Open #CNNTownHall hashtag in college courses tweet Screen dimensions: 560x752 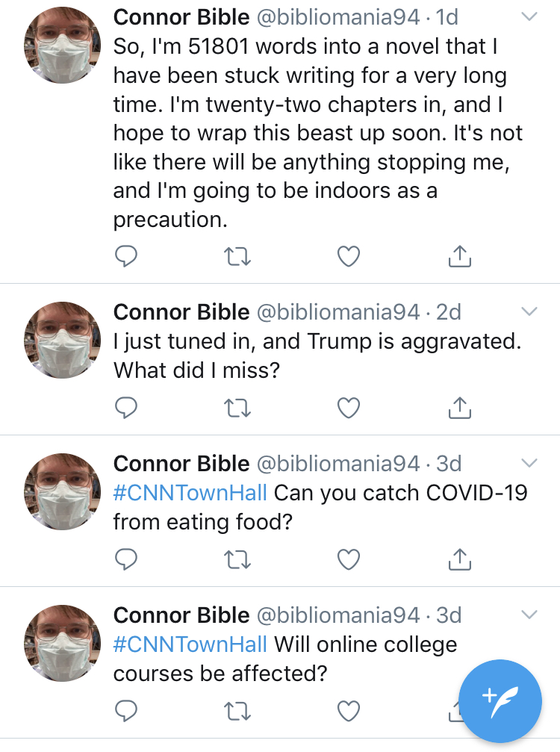coord(190,644)
